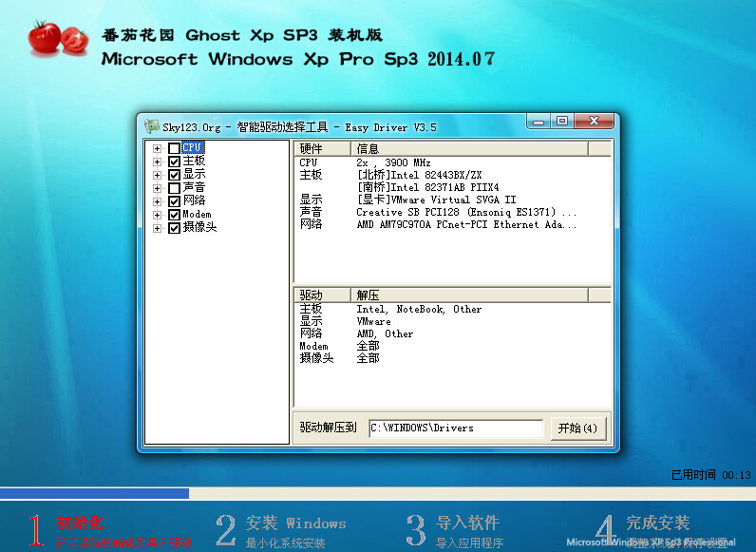Click step 1 初始化 label

pyautogui.click(x=80, y=523)
